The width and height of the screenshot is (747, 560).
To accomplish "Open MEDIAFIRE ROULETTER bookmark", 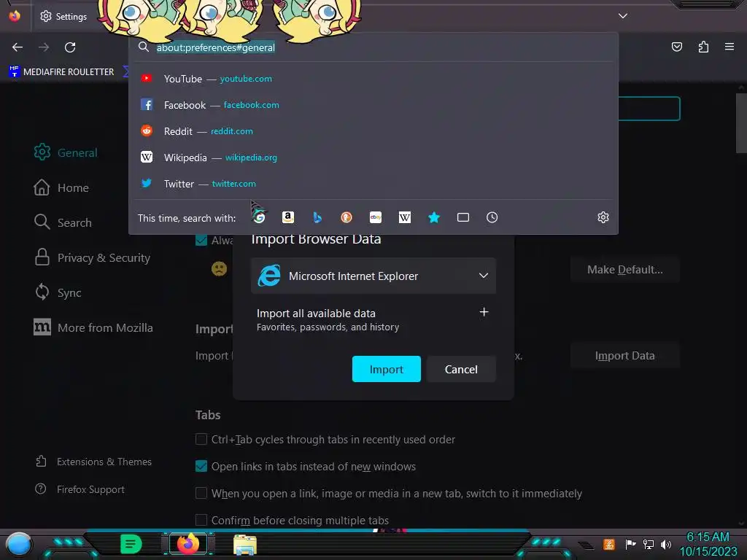I will pyautogui.click(x=62, y=72).
